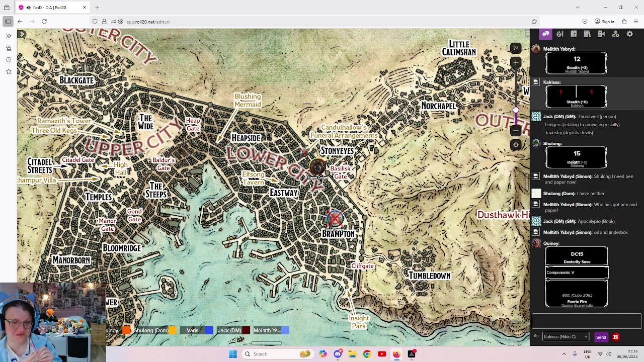Reload the Roll20 page
Image resolution: width=644 pixels, height=362 pixels.
coord(44,22)
